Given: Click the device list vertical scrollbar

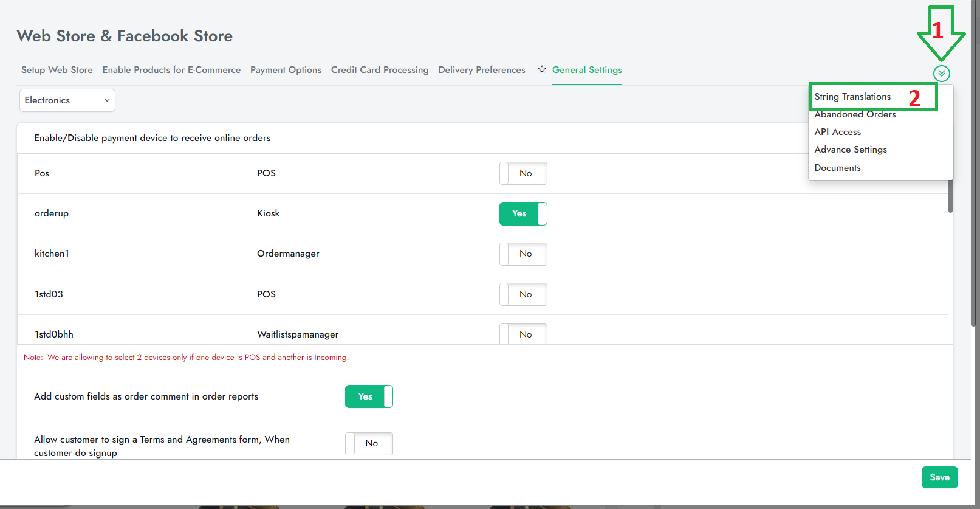Looking at the screenshot, I should 950,195.
